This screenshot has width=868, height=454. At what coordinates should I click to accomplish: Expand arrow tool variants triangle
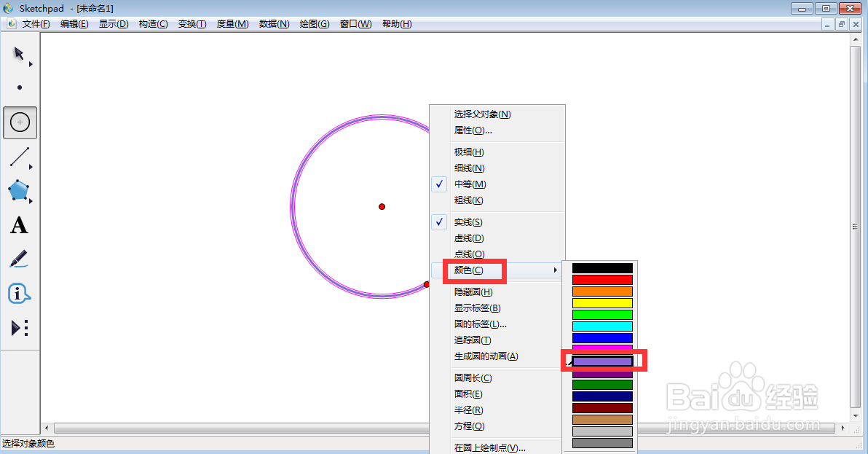(x=31, y=64)
